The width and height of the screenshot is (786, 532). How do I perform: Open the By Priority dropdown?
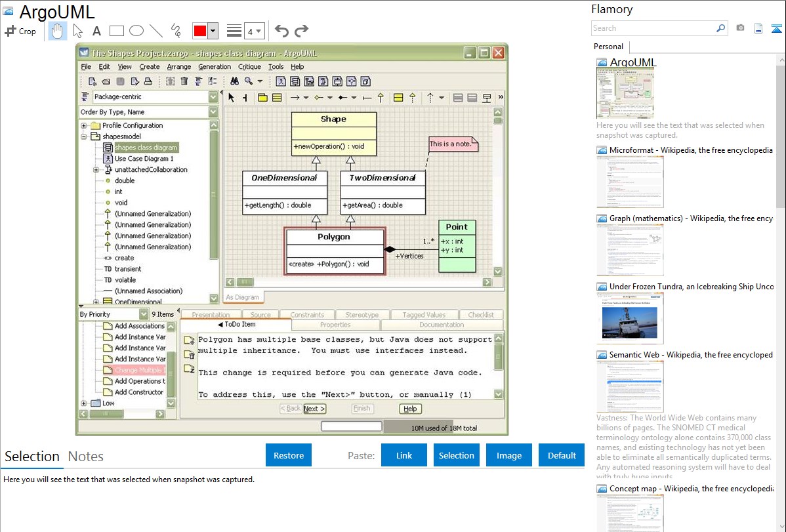click(144, 314)
